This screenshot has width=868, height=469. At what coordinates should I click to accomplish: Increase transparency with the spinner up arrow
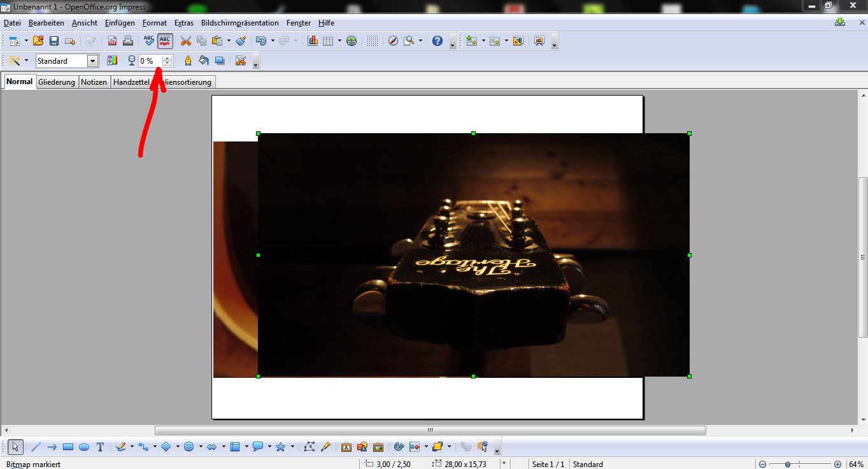click(x=167, y=58)
